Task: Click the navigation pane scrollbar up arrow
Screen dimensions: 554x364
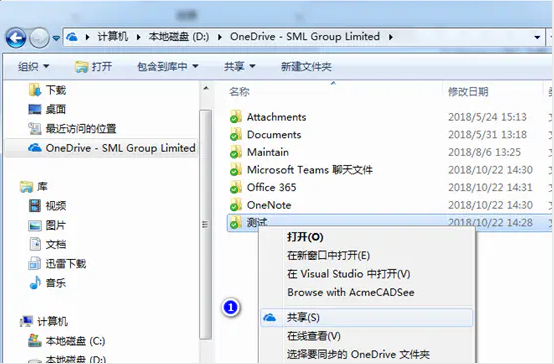Action: (x=206, y=88)
